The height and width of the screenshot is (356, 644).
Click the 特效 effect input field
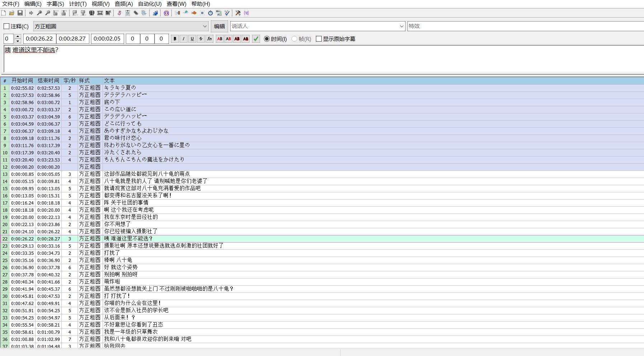[x=526, y=26]
